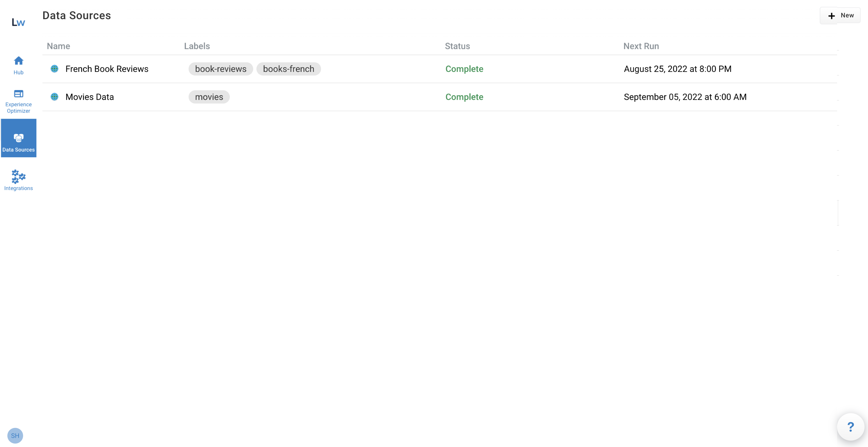Click the globe icon beside French Book Reviews
Screen dimensions: 868x447
55,69
